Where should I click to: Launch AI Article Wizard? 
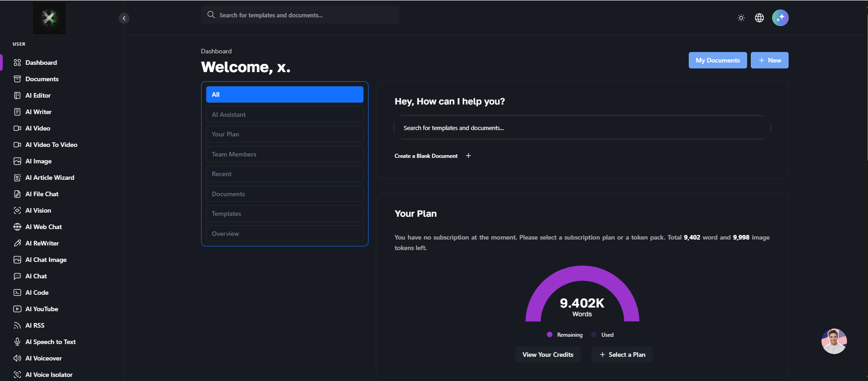49,177
